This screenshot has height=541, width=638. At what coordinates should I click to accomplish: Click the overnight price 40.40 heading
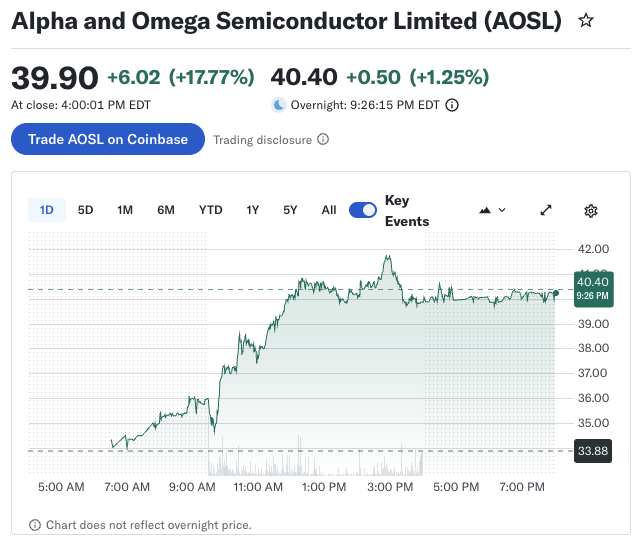(x=304, y=77)
